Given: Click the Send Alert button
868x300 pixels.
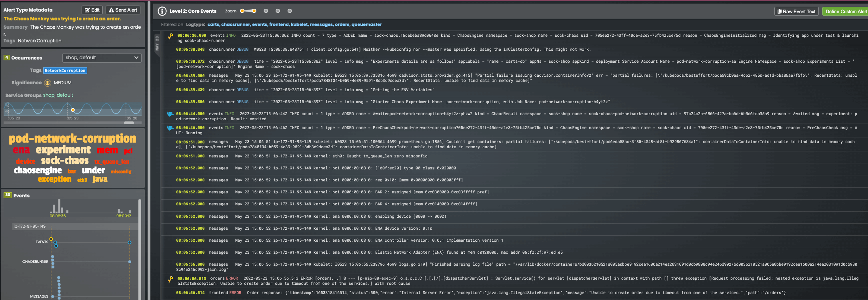Looking at the screenshot, I should click(123, 10).
